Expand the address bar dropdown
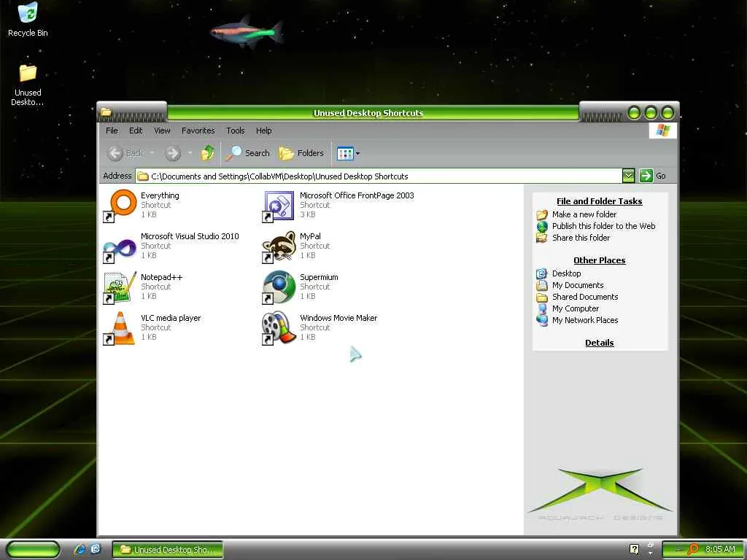The width and height of the screenshot is (747, 560). [x=628, y=176]
